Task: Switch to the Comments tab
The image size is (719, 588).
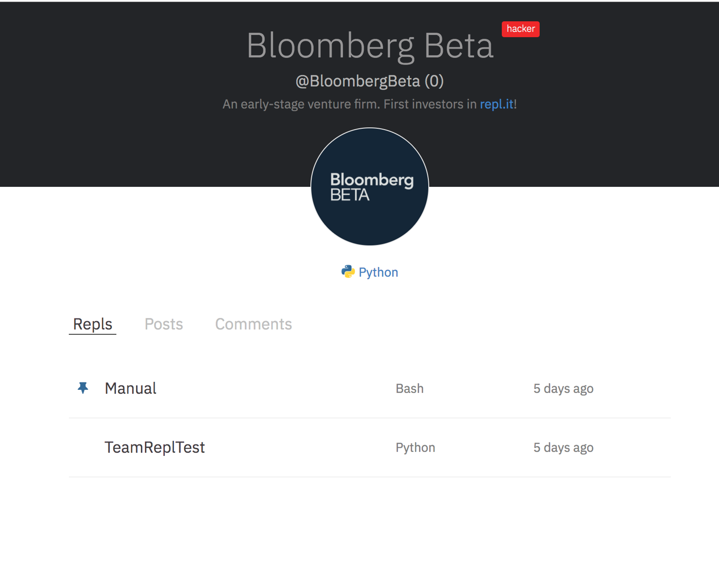Action: 254,324
